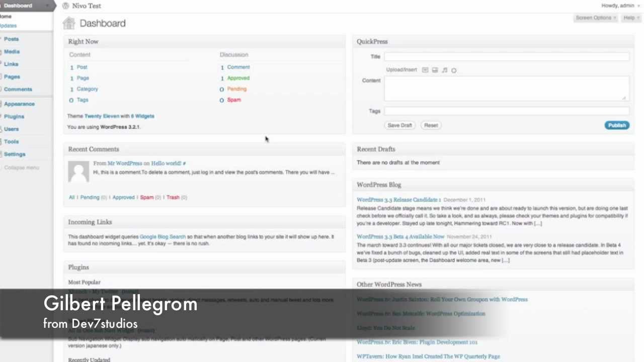The width and height of the screenshot is (644, 362).
Task: Open the Pages menu
Action: (x=12, y=76)
